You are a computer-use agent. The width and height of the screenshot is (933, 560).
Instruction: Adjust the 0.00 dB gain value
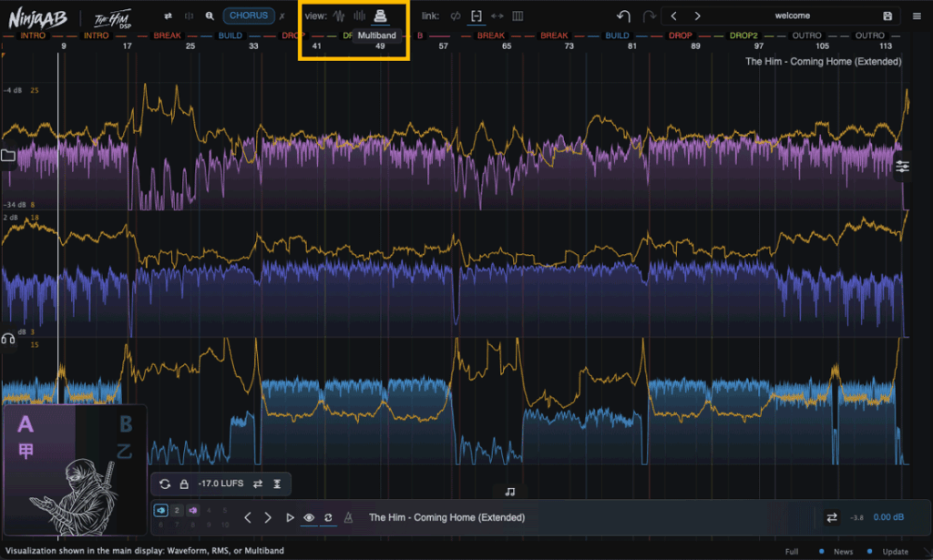click(888, 517)
